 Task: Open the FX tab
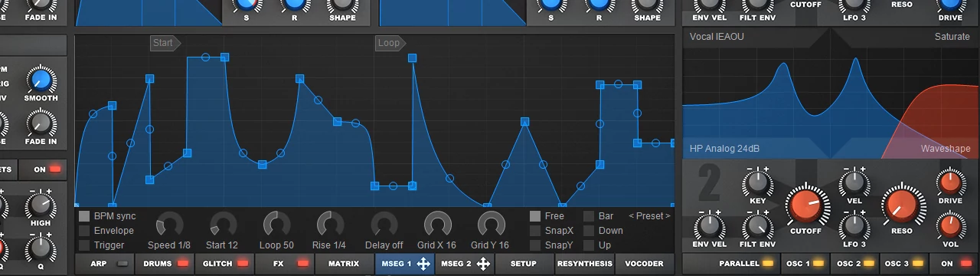(285, 264)
